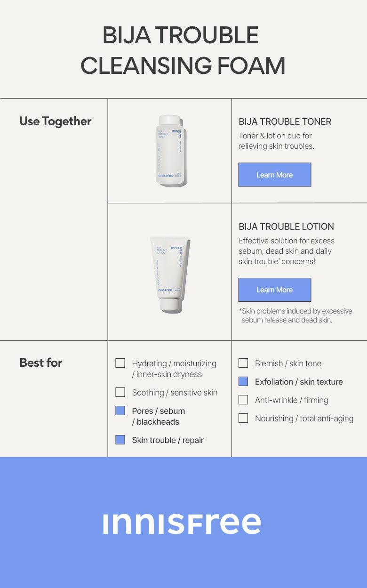Open the Bija Trouble Toner bottle image

click(169, 152)
